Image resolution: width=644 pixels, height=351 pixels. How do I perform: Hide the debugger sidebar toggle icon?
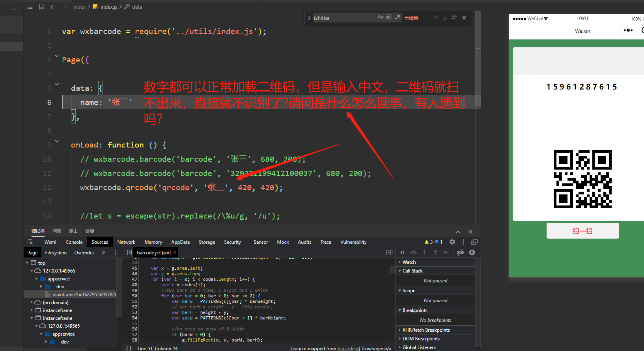[389, 252]
